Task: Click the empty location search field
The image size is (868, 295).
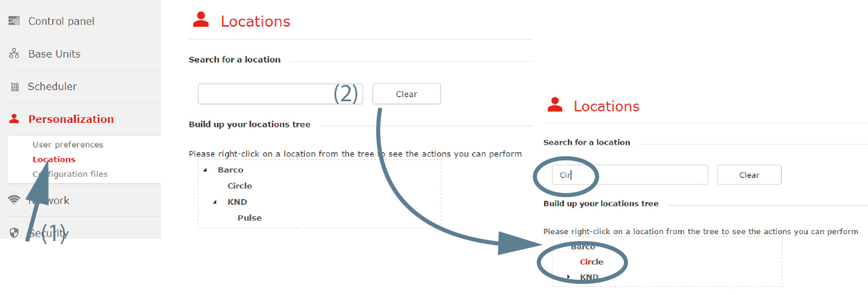Action: pyautogui.click(x=281, y=94)
